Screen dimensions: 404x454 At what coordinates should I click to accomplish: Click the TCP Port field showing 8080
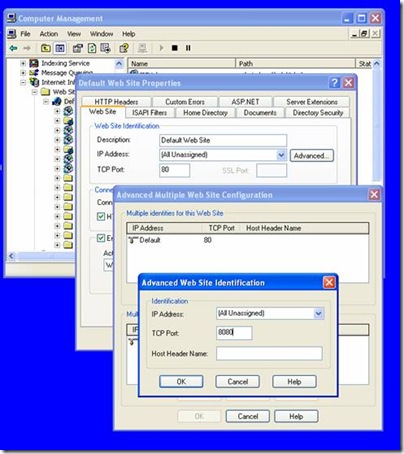(x=234, y=333)
